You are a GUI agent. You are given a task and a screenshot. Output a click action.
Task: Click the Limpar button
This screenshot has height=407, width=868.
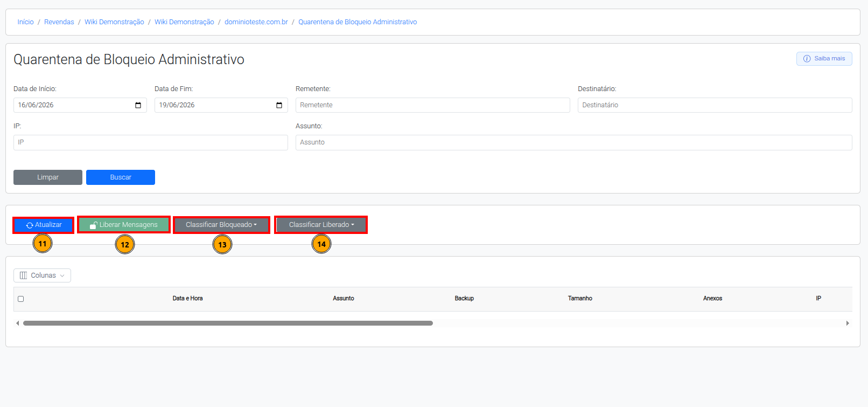point(48,177)
